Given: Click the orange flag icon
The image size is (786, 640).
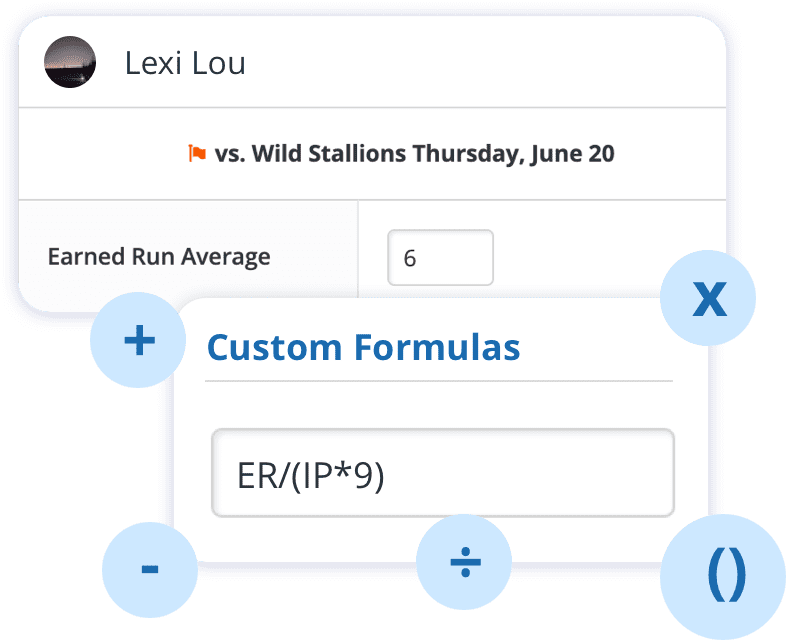Looking at the screenshot, I should click(197, 153).
